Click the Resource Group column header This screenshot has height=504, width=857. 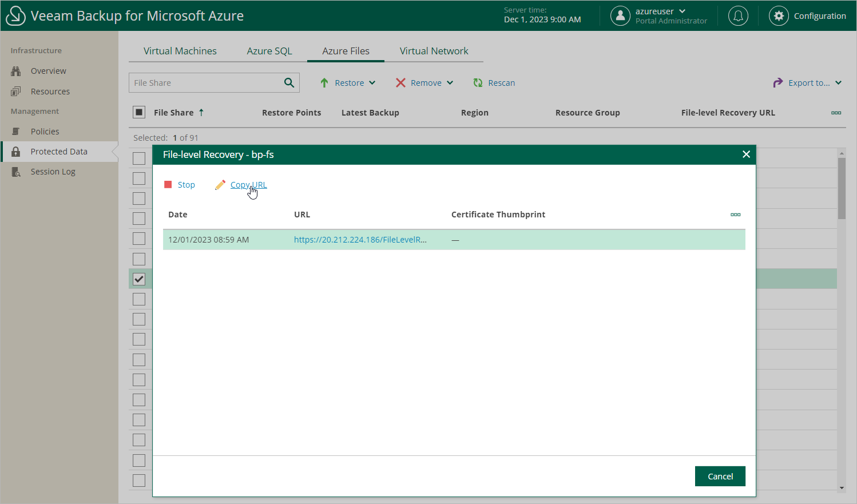pos(588,113)
